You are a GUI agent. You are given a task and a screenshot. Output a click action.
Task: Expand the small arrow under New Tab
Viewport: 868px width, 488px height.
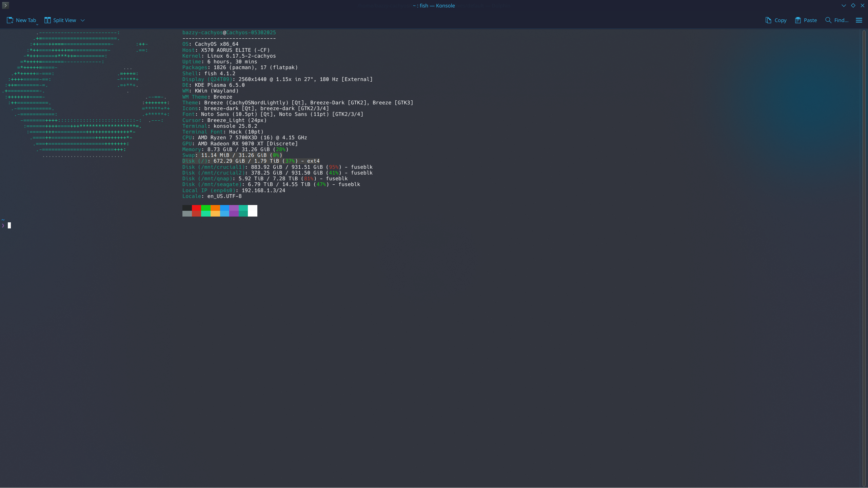[x=37, y=25]
